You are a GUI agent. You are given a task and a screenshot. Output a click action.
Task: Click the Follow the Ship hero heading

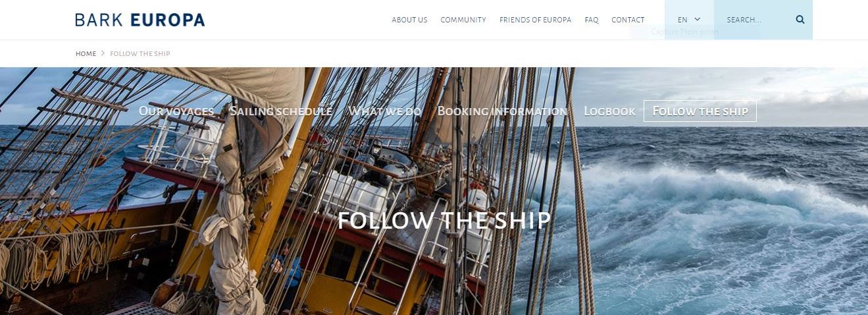click(444, 221)
